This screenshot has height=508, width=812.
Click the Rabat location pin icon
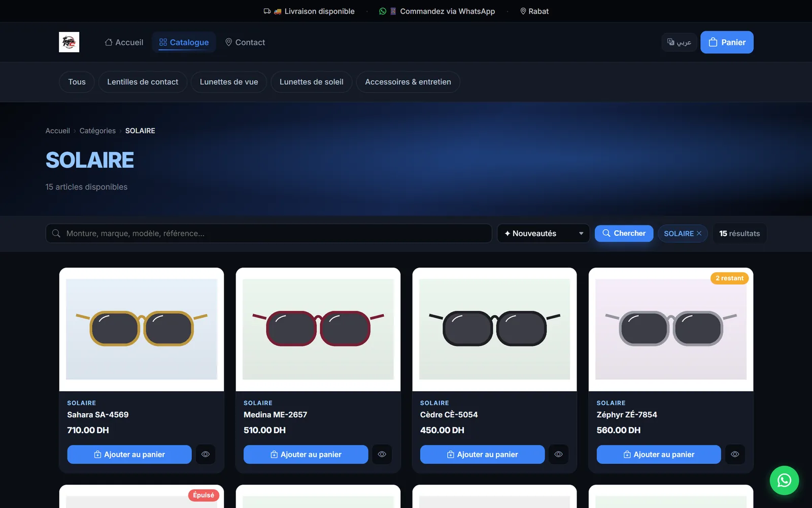[x=523, y=11]
